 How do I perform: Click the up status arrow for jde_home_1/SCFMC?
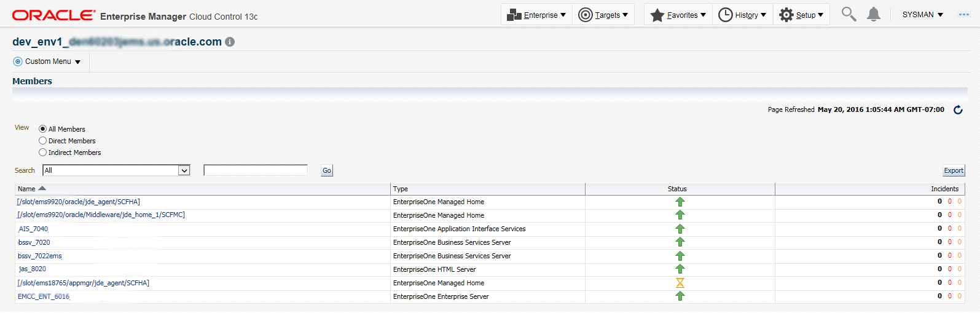pos(680,215)
